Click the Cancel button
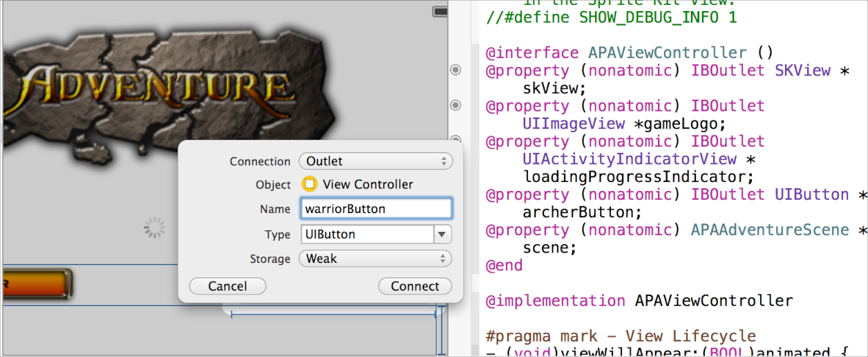The image size is (868, 357). tap(227, 286)
